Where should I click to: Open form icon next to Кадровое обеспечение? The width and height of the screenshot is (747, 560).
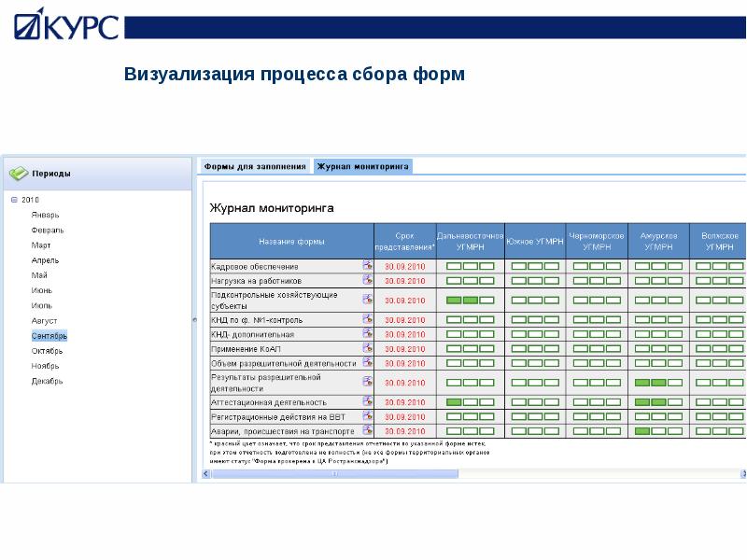[367, 266]
